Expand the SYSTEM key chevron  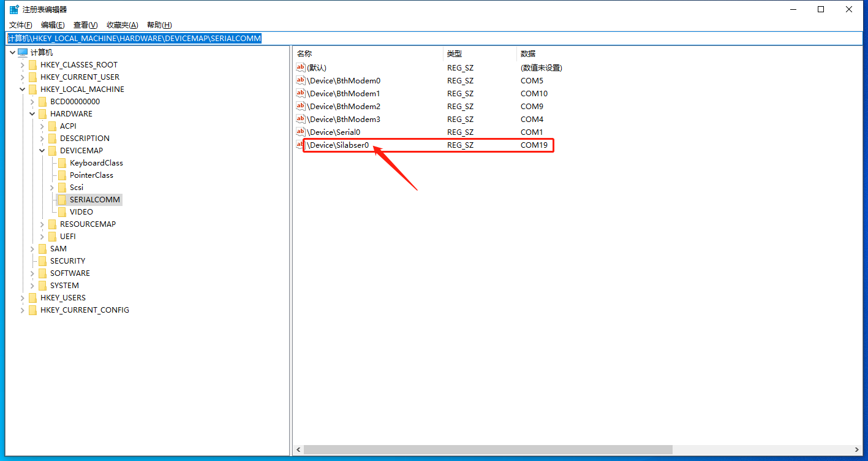pyautogui.click(x=32, y=286)
